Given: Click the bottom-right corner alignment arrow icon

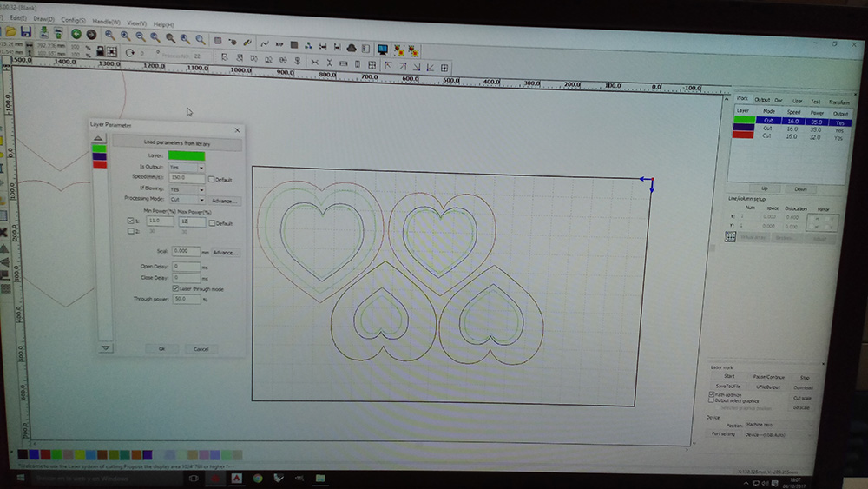Looking at the screenshot, I should click(x=417, y=67).
